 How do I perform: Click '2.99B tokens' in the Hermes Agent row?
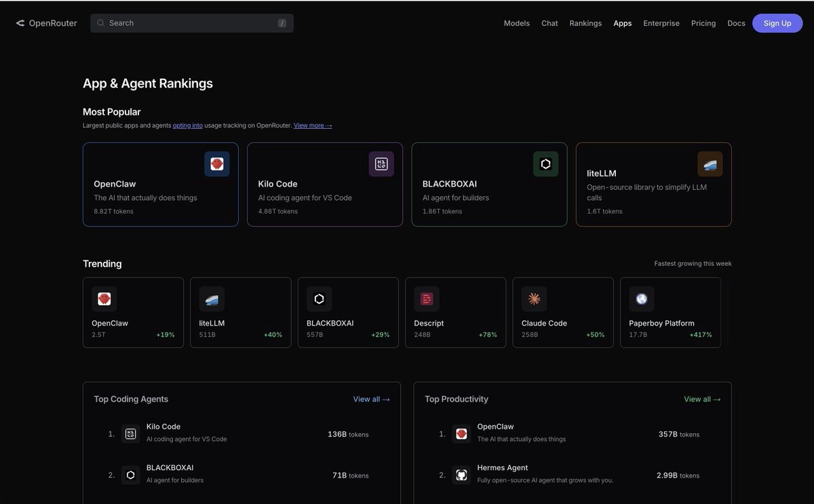coord(678,476)
